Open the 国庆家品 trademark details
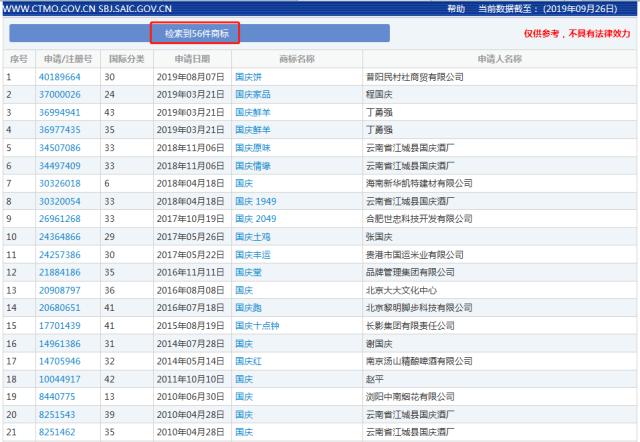The height and width of the screenshot is (442, 640). (x=252, y=94)
